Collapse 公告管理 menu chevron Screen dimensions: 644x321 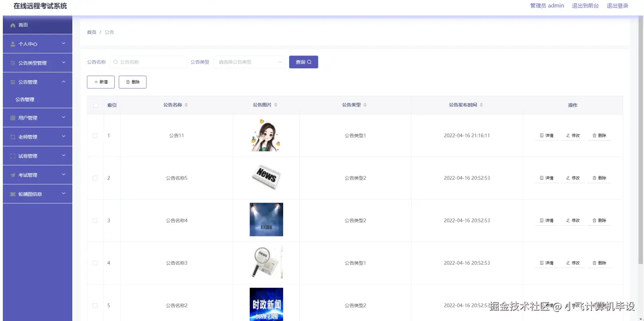(x=63, y=82)
